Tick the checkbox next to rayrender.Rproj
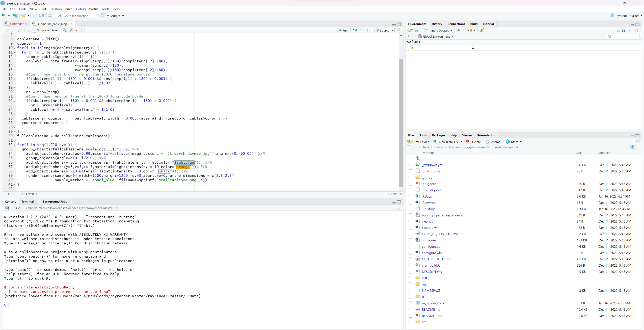The width and height of the screenshot is (644, 330). (x=410, y=303)
